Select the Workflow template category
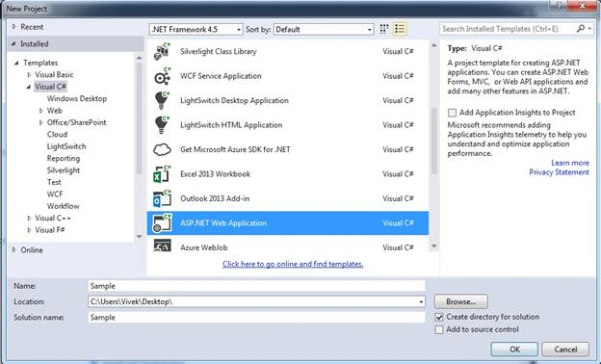The height and width of the screenshot is (364, 601). (63, 206)
